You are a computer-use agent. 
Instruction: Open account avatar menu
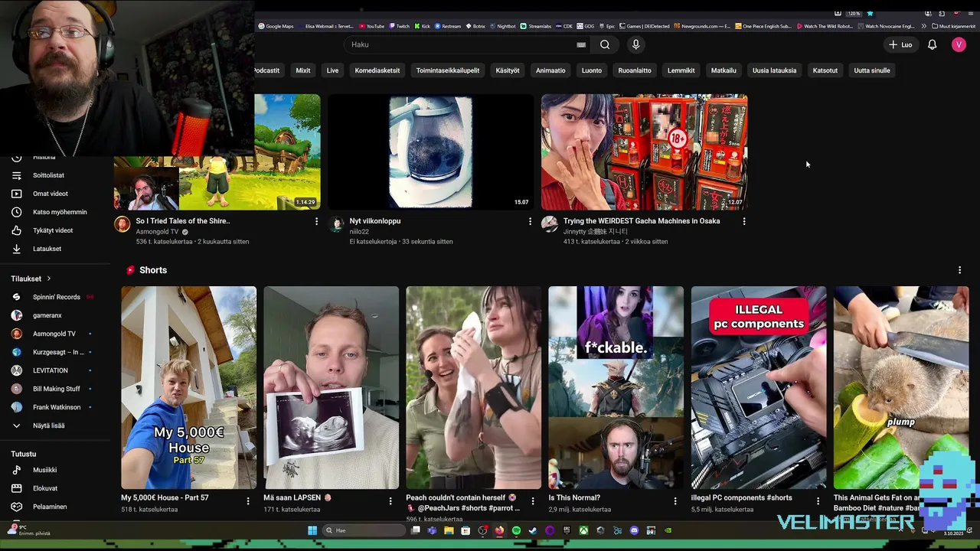point(959,44)
